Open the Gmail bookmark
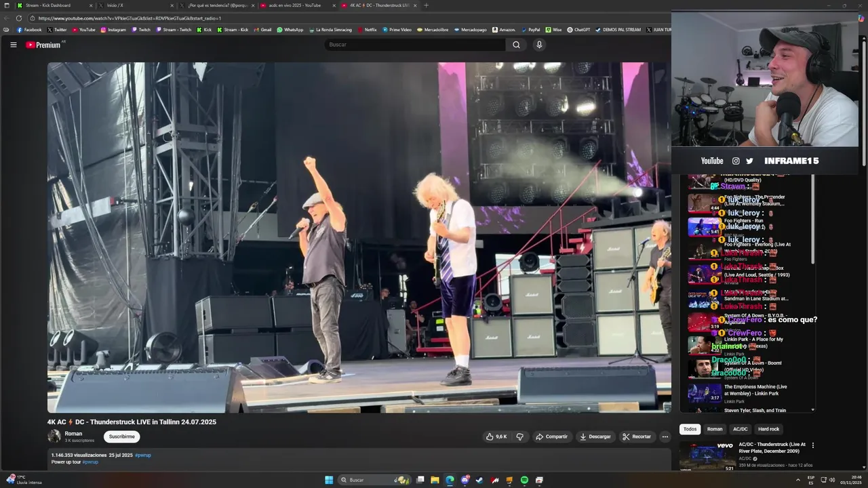This screenshot has height=488, width=868. tap(262, 30)
